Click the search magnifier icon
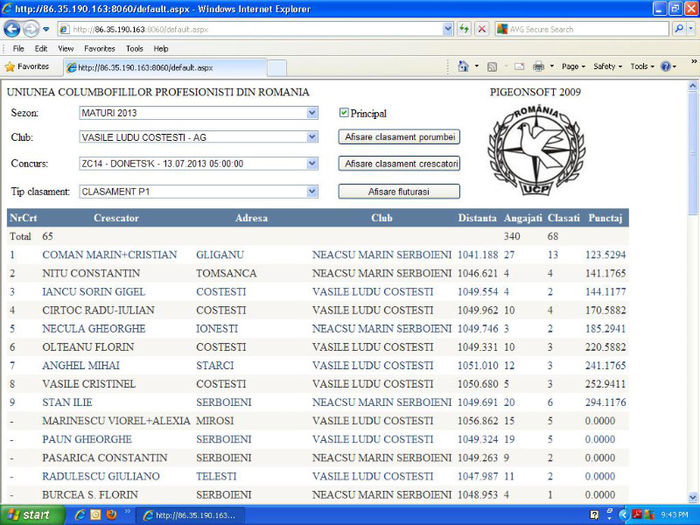The image size is (700, 525). pyautogui.click(x=678, y=29)
